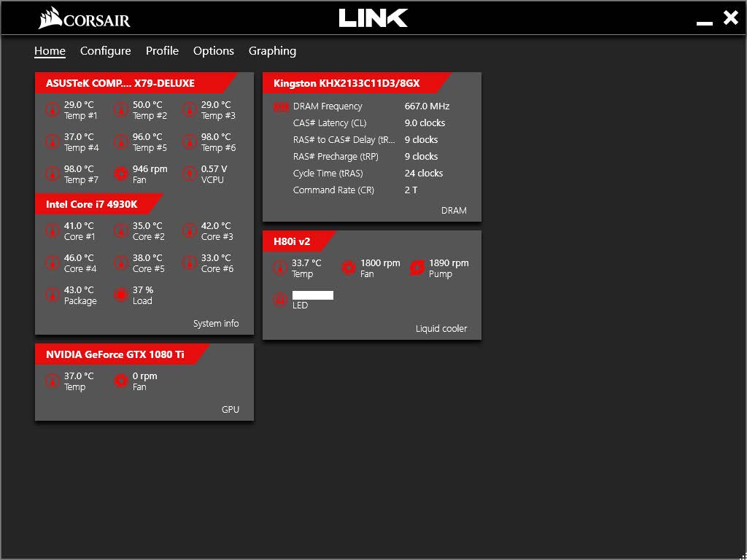Screen dimensions: 747x560
Task: Open the white LED color swatch
Action: [312, 295]
